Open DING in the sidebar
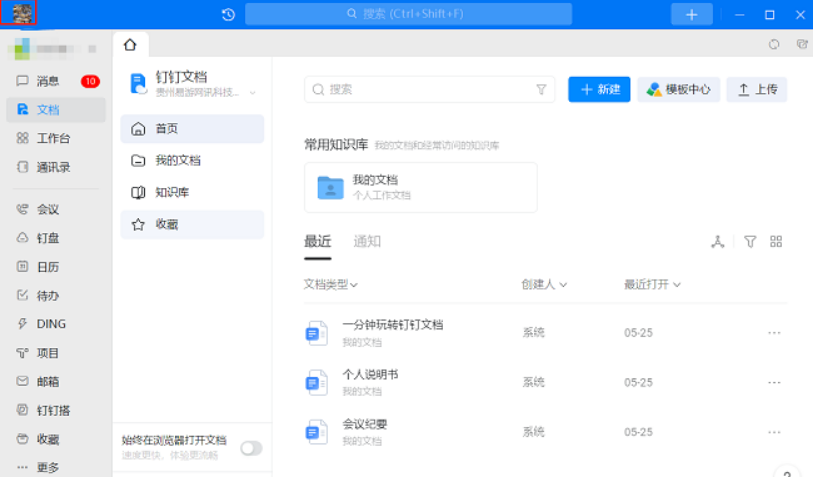This screenshot has height=487, width=813. 56,324
